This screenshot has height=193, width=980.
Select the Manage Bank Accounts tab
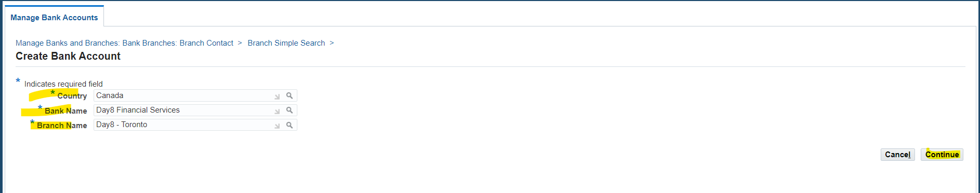[x=54, y=17]
